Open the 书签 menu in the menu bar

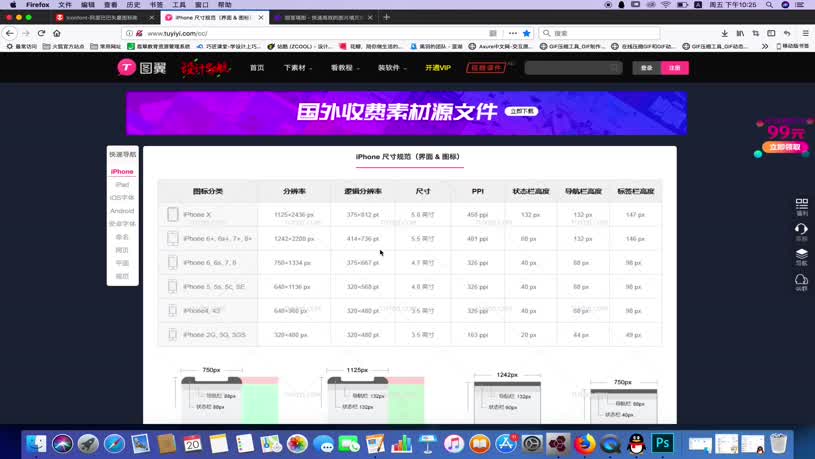156,5
